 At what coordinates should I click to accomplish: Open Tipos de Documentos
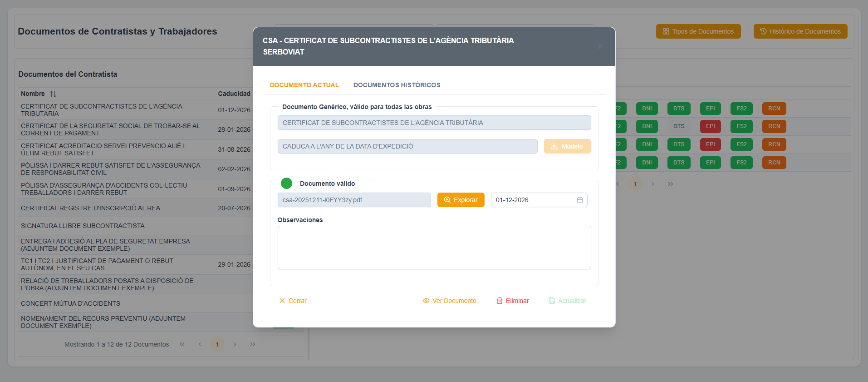click(698, 31)
